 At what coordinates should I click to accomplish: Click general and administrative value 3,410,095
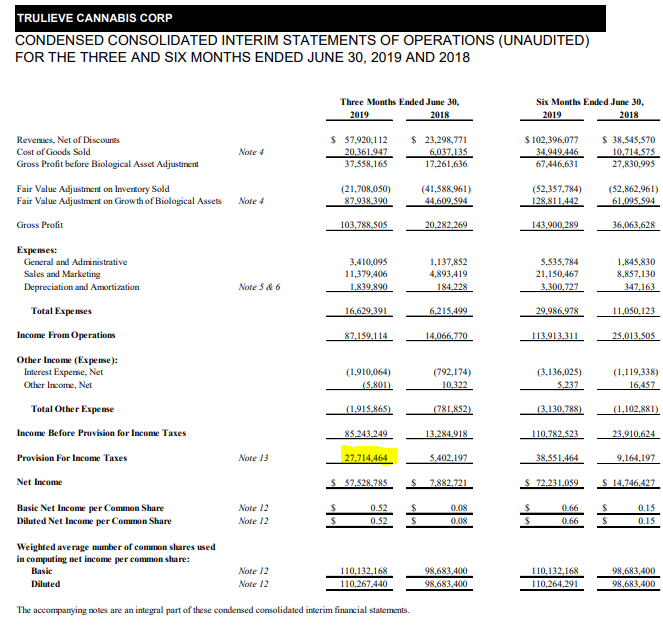click(368, 262)
